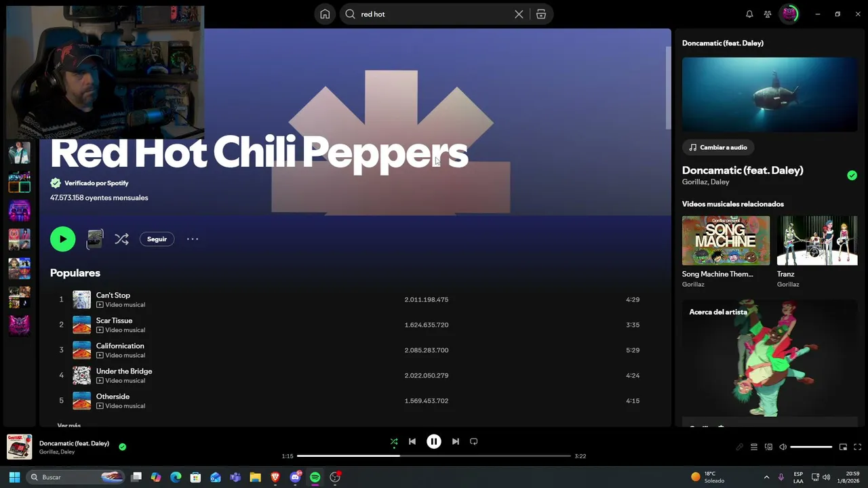Play the track "Can't Stop"
The height and width of the screenshot is (488, 868).
[x=113, y=295]
